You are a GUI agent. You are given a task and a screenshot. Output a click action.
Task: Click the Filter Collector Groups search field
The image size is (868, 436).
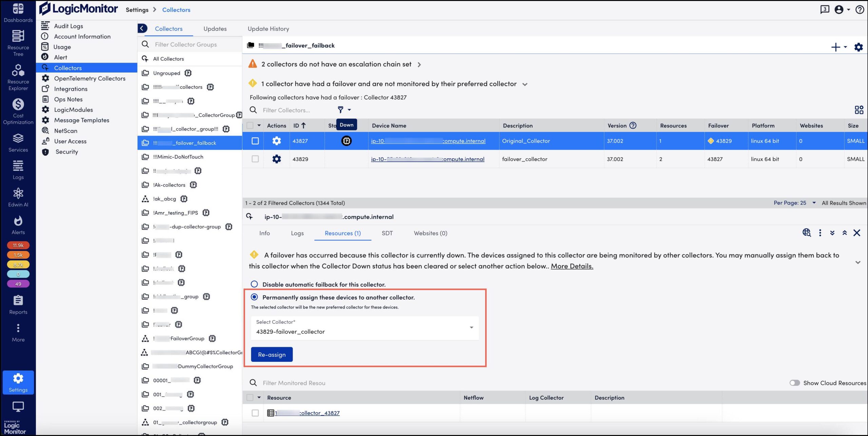[x=190, y=44]
